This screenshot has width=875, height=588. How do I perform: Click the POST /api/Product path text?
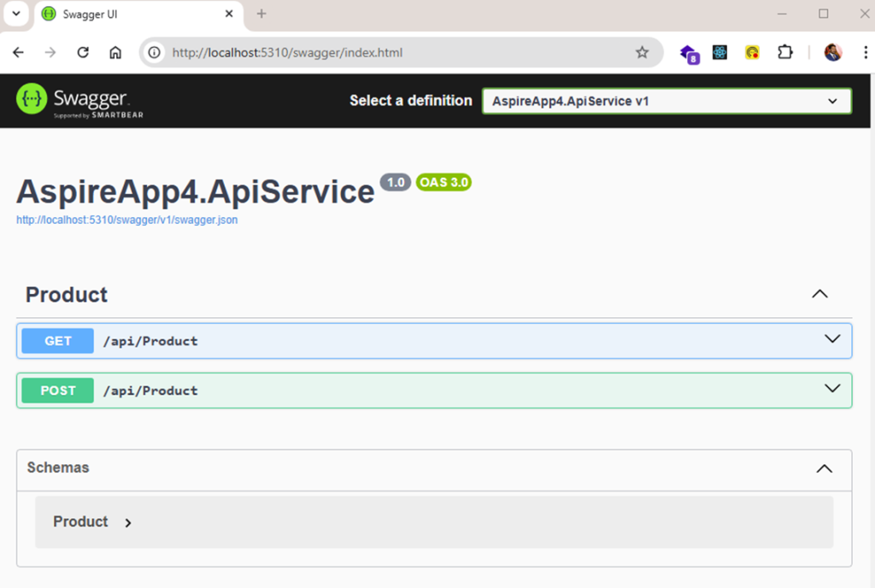coord(150,391)
